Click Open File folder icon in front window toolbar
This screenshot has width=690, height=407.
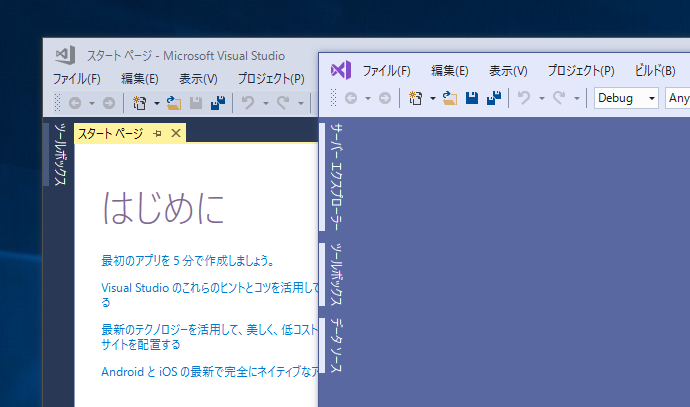(450, 98)
